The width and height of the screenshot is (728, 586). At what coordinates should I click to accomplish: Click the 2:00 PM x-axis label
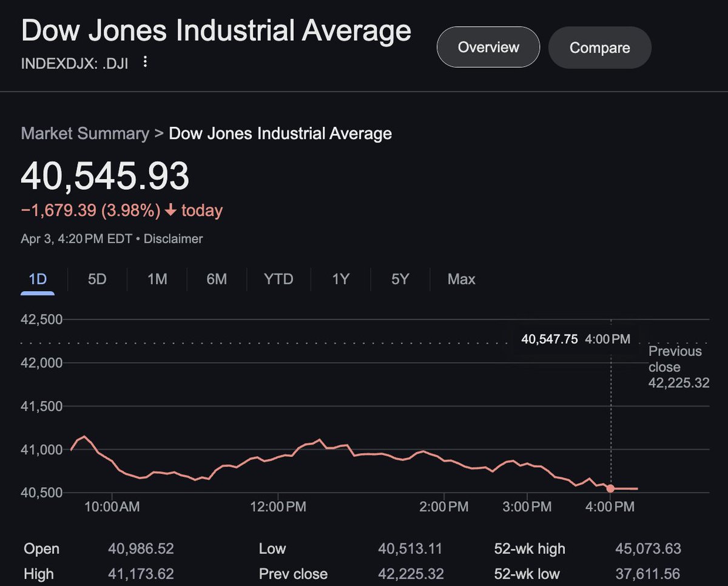point(443,507)
